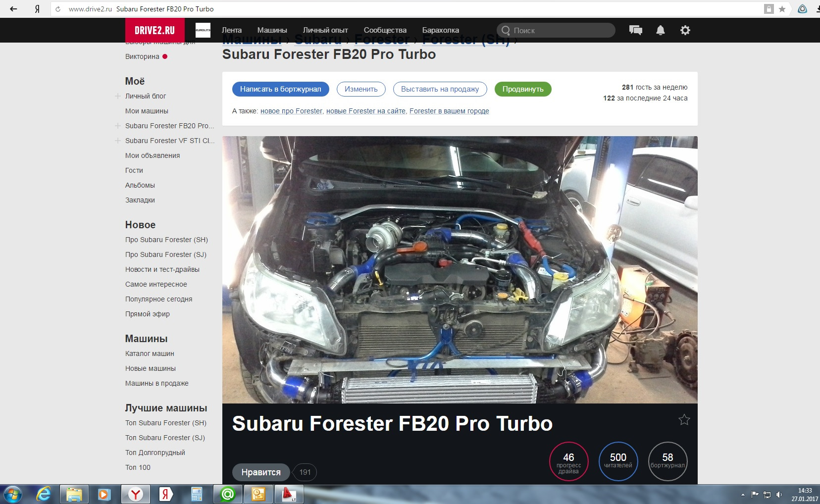This screenshot has height=504, width=820.
Task: Go back with the browser back arrow
Action: click(13, 9)
